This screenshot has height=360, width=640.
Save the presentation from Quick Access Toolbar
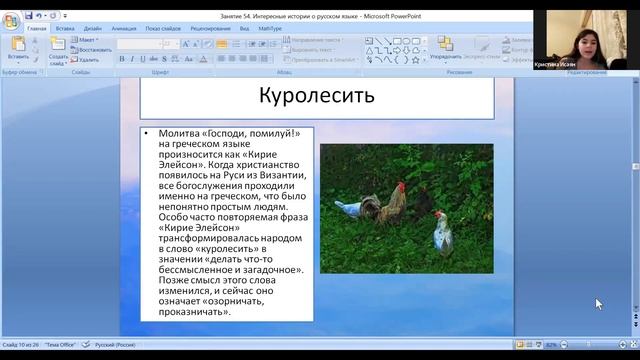tap(29, 16)
